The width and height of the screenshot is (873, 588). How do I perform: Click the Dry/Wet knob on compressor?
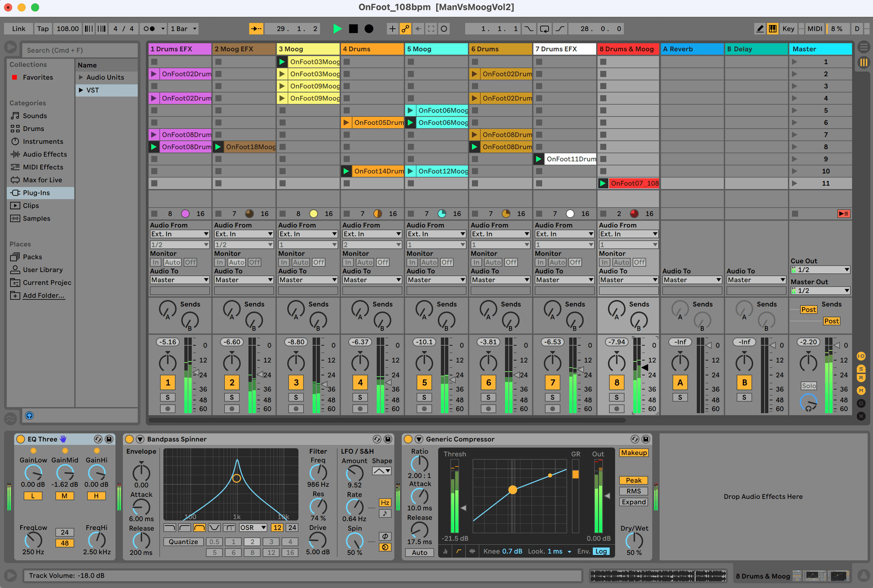(x=633, y=540)
